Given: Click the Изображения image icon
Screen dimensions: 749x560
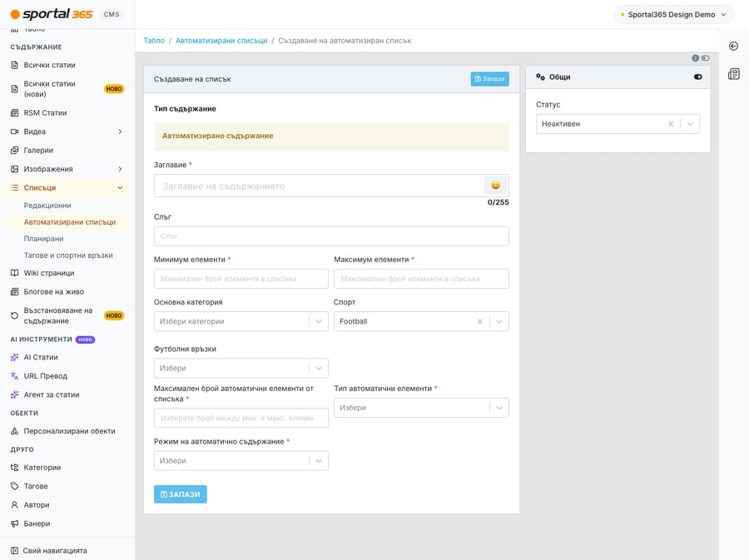Looking at the screenshot, I should [14, 169].
